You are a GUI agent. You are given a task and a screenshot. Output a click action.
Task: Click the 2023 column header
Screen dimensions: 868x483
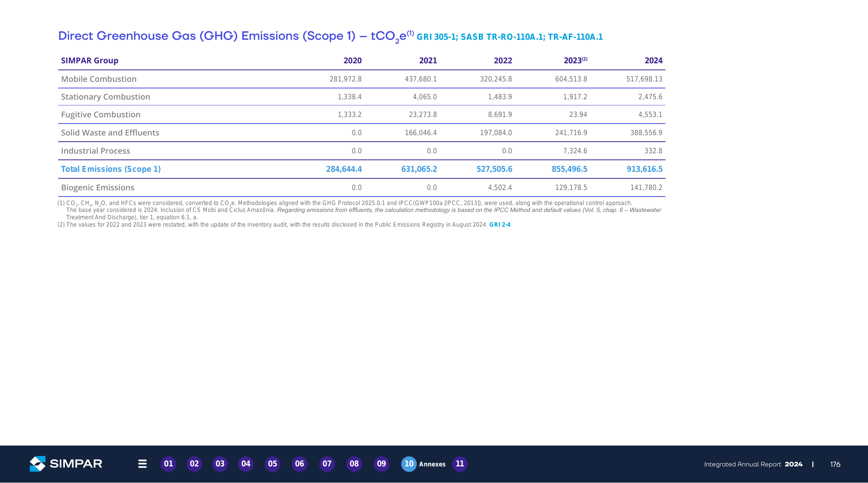[x=576, y=61]
